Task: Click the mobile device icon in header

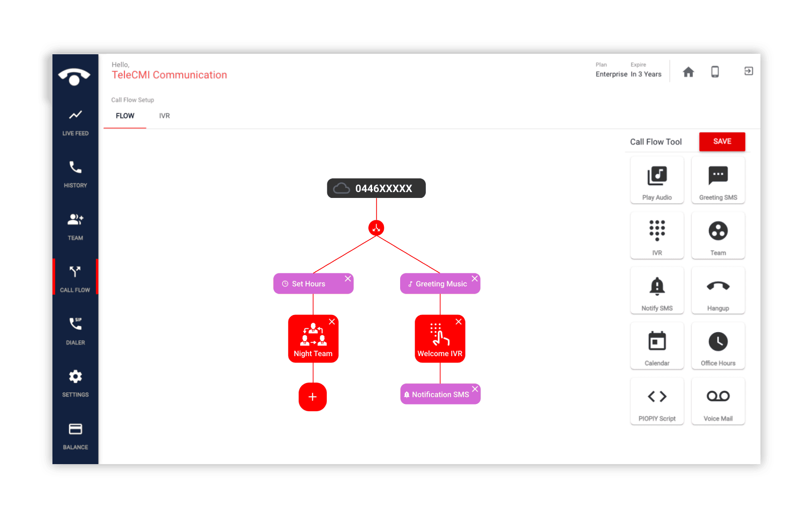Action: pos(715,72)
